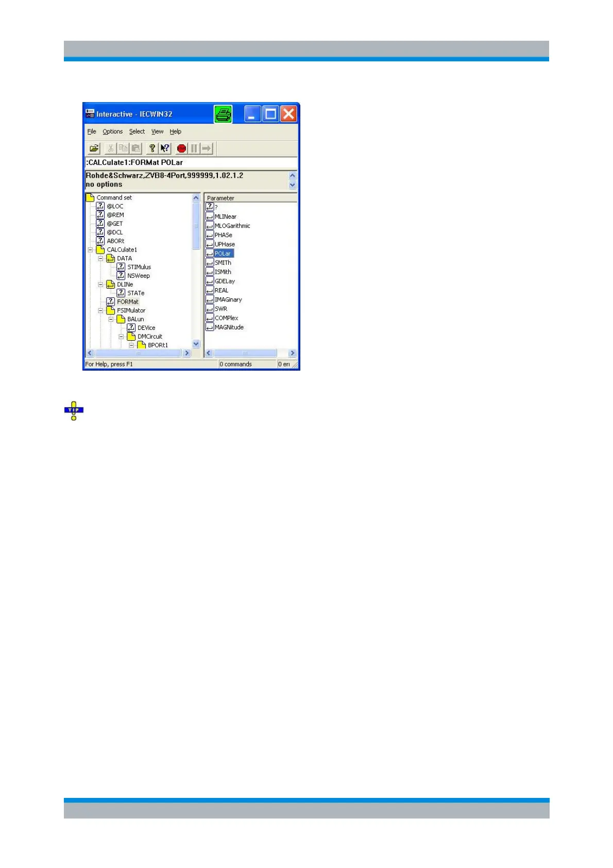Image resolution: width=613 pixels, height=868 pixels.
Task: Open the View menu
Action: [157, 131]
